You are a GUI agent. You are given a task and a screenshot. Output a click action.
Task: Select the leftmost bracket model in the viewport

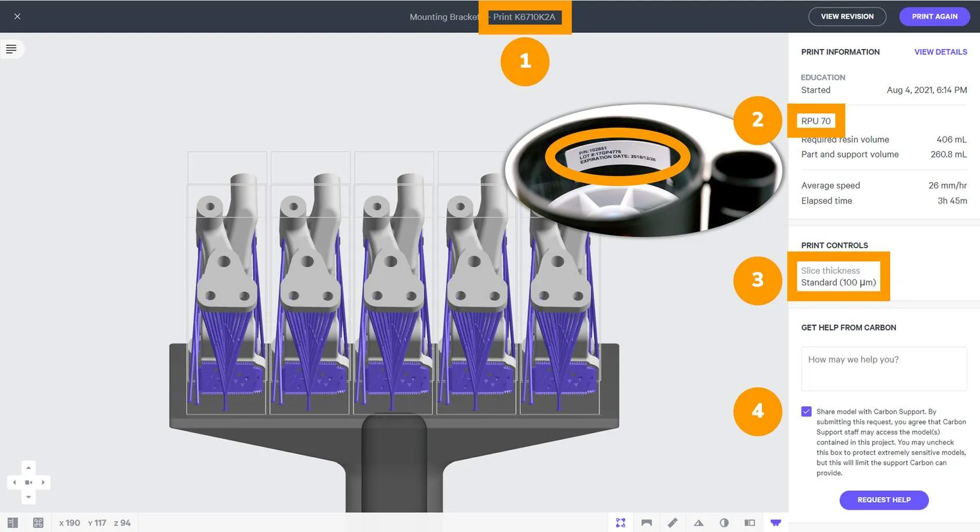(x=226, y=292)
